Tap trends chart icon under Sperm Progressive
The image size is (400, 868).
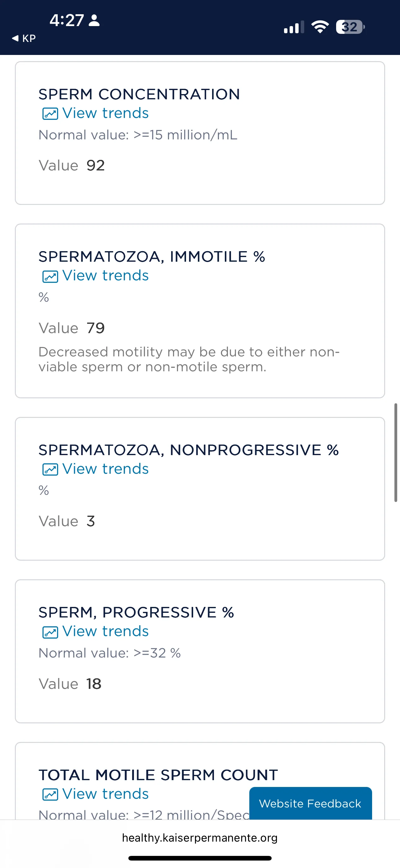[x=50, y=632]
